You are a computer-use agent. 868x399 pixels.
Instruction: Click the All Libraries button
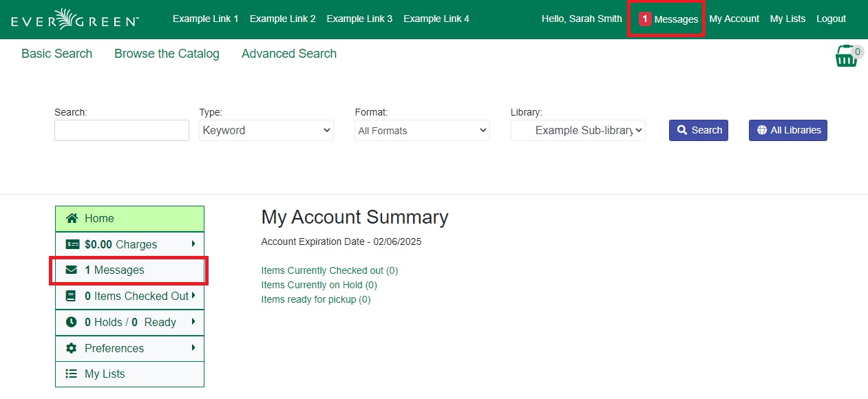point(787,130)
